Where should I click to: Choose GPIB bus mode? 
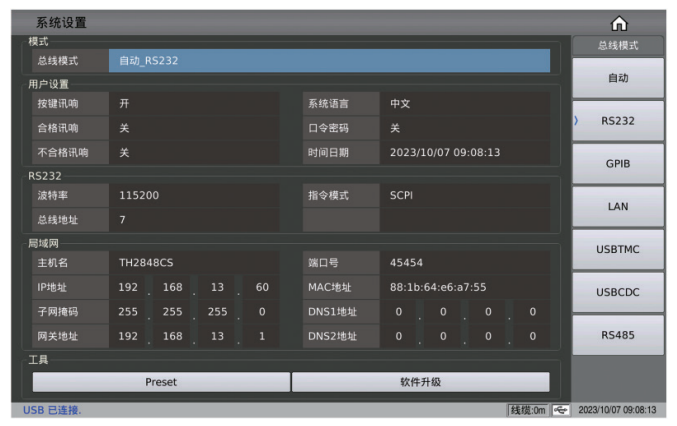coord(617,163)
